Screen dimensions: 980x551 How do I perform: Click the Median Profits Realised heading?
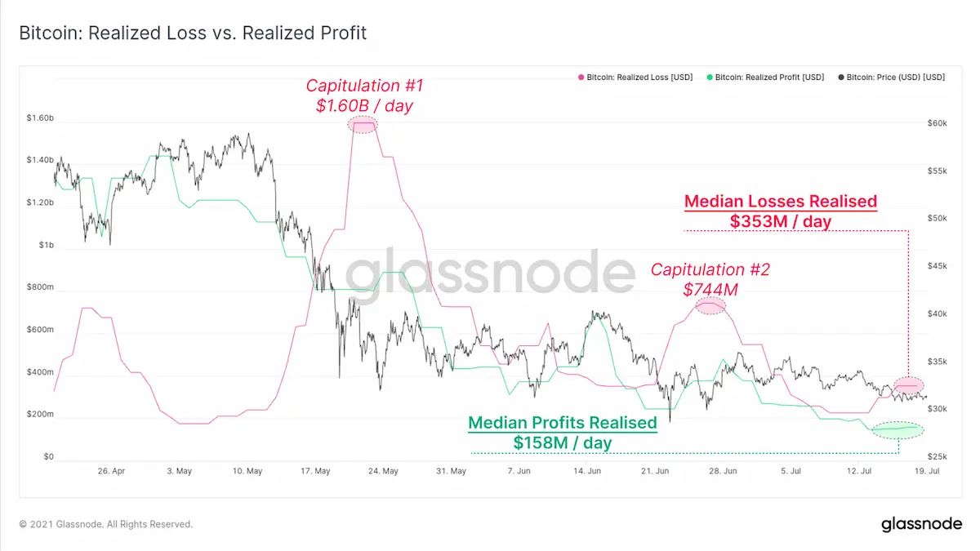pos(563,423)
